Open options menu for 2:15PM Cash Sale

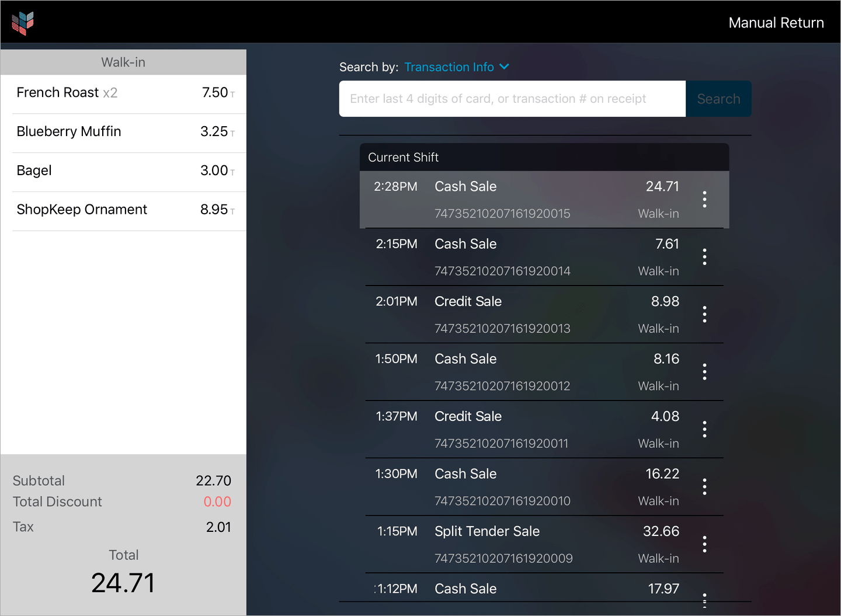(704, 257)
